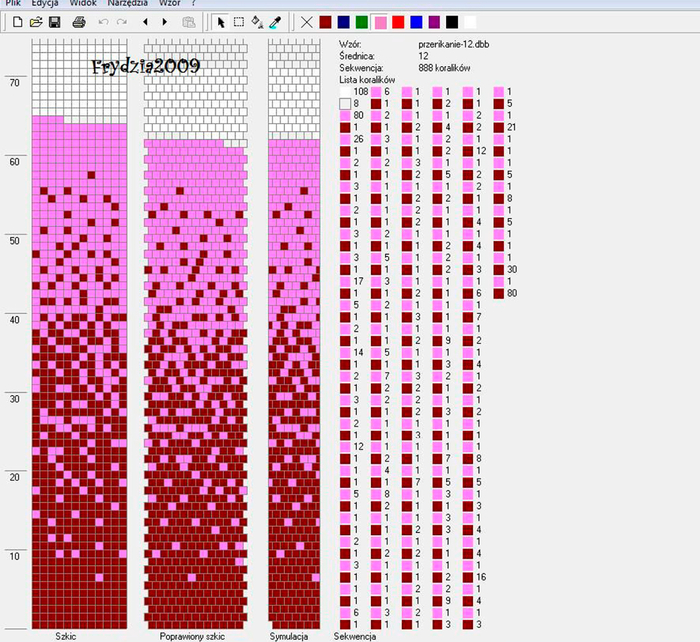Image resolution: width=700 pixels, height=642 pixels.
Task: Click row marker 10 on the ruler
Action: tap(15, 556)
